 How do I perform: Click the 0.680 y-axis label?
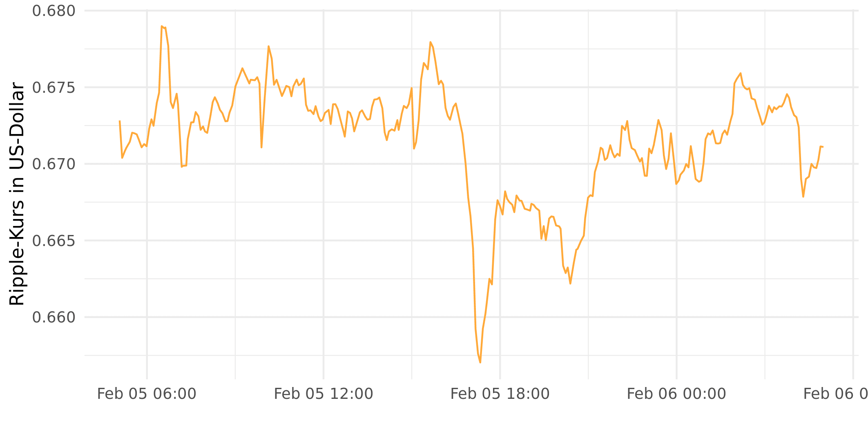[54, 11]
